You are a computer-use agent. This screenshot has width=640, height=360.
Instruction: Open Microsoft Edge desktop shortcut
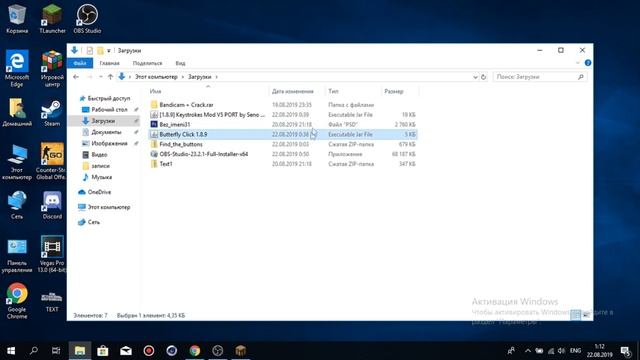(17, 68)
